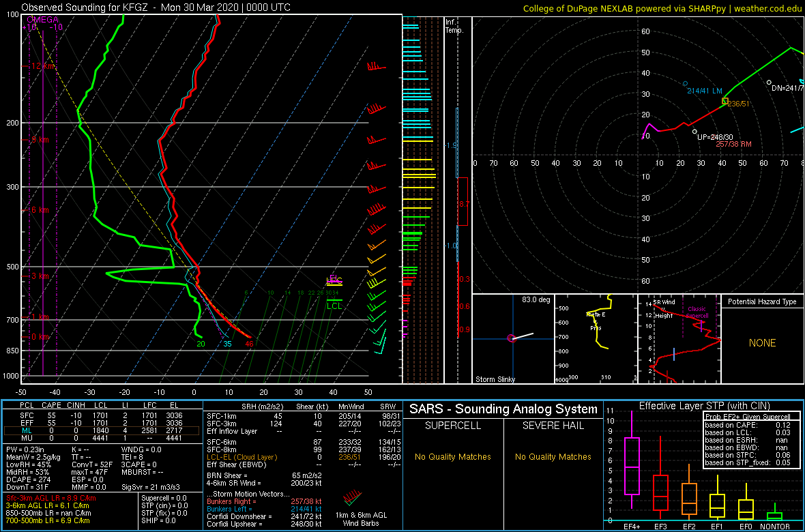This screenshot has height=532, width=805.
Task: Click the SFC-1km shear row
Action: click(304, 416)
